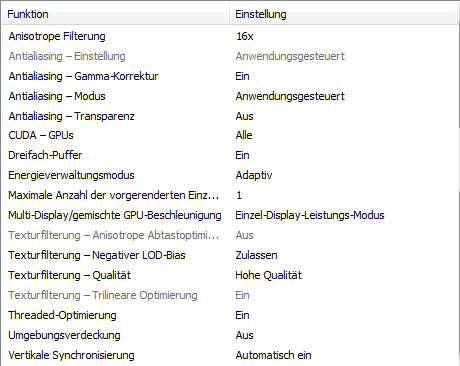This screenshot has height=366, width=460.
Task: Select the Umgebungsverdeckung row
Action: (230, 335)
